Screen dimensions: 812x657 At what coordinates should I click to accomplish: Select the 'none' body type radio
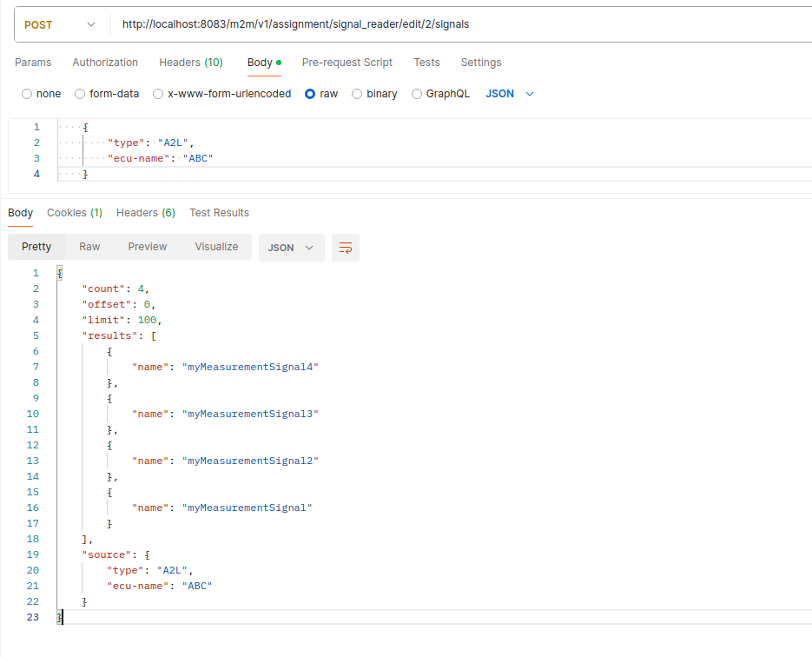(x=27, y=94)
